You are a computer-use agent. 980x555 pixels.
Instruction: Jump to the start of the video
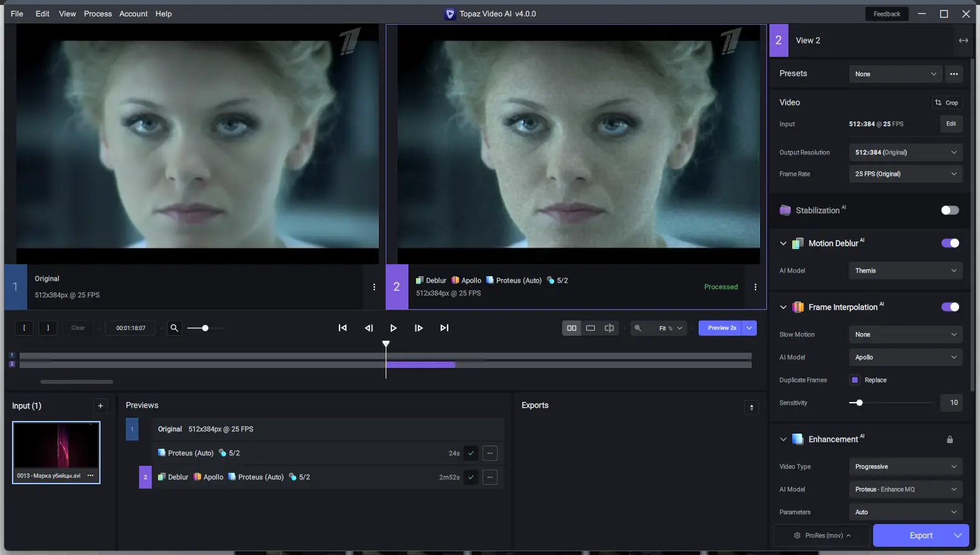[343, 328]
